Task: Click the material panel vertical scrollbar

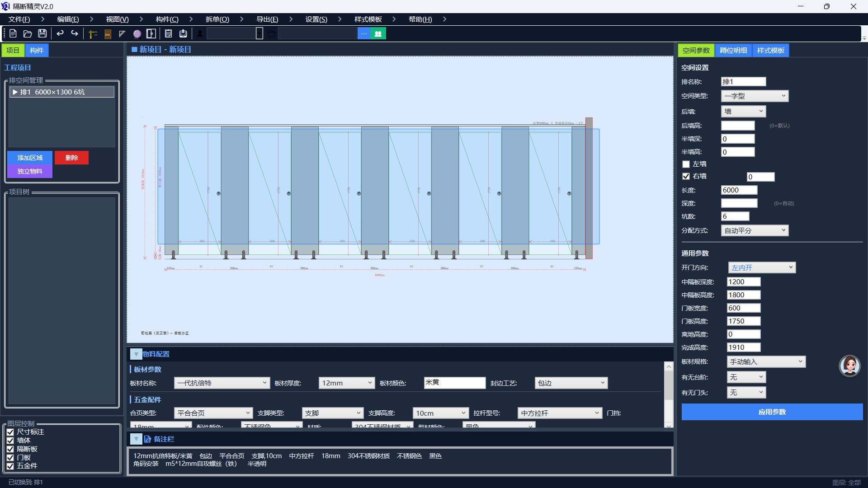Action: click(669, 394)
